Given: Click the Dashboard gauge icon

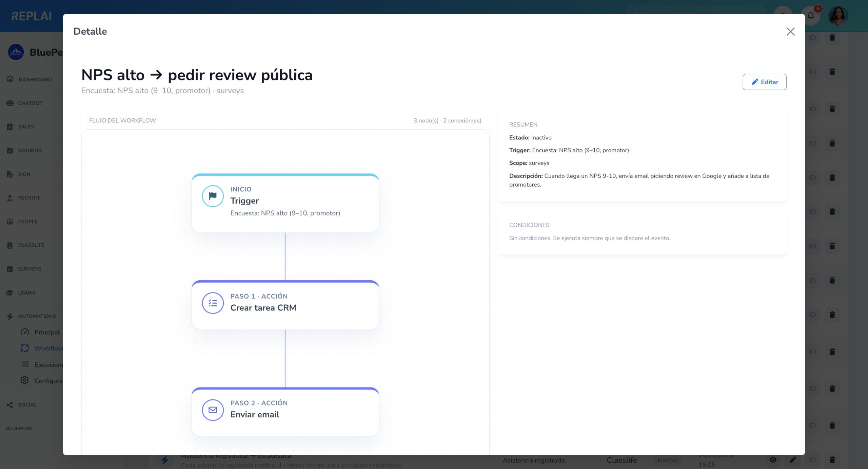Looking at the screenshot, I should [x=10, y=79].
